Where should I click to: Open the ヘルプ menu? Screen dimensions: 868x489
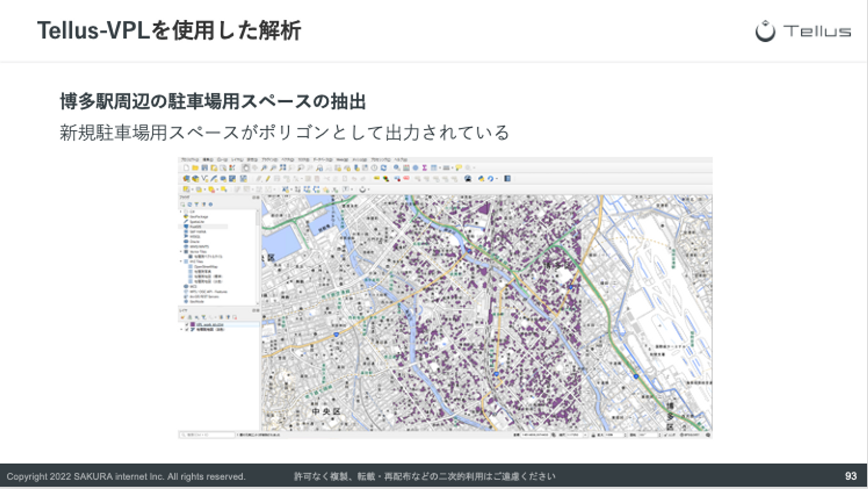point(401,160)
